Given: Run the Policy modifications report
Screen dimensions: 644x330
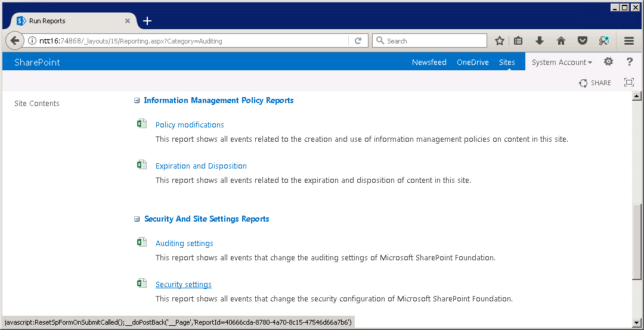Looking at the screenshot, I should (x=190, y=124).
